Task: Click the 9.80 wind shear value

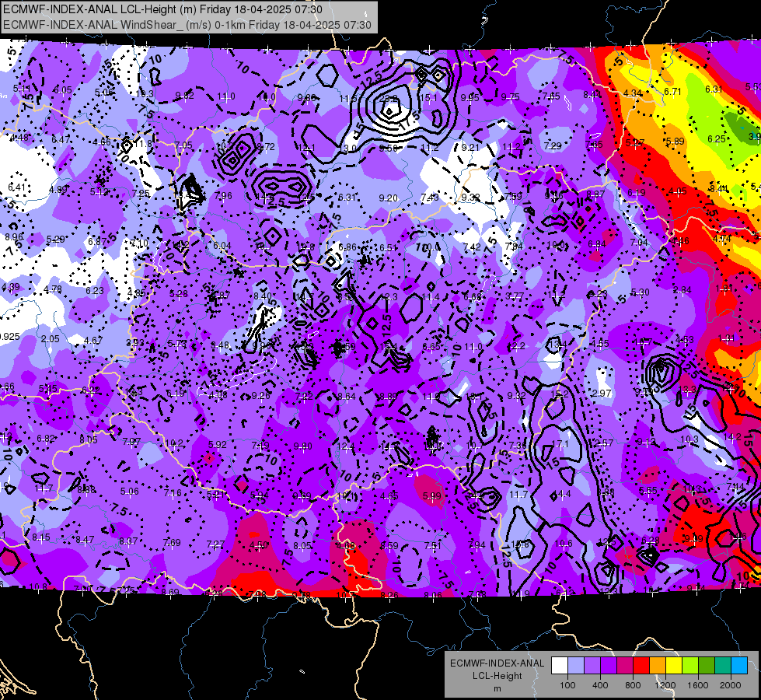Action: [x=303, y=446]
